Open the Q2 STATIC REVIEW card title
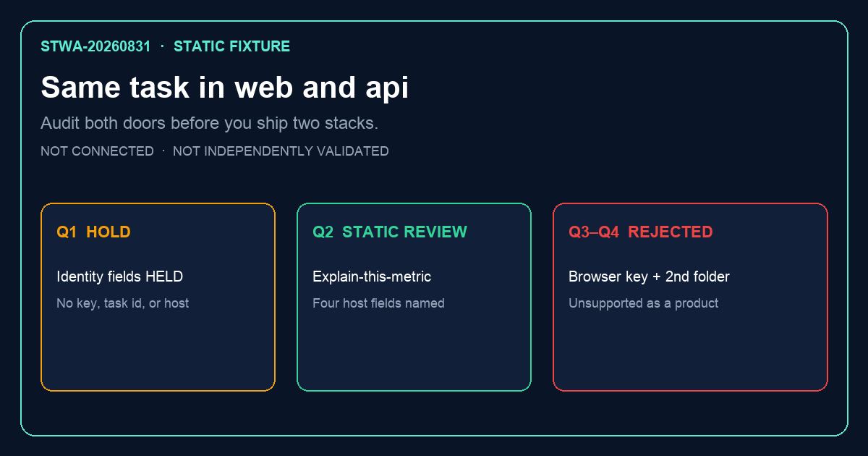 (x=390, y=232)
